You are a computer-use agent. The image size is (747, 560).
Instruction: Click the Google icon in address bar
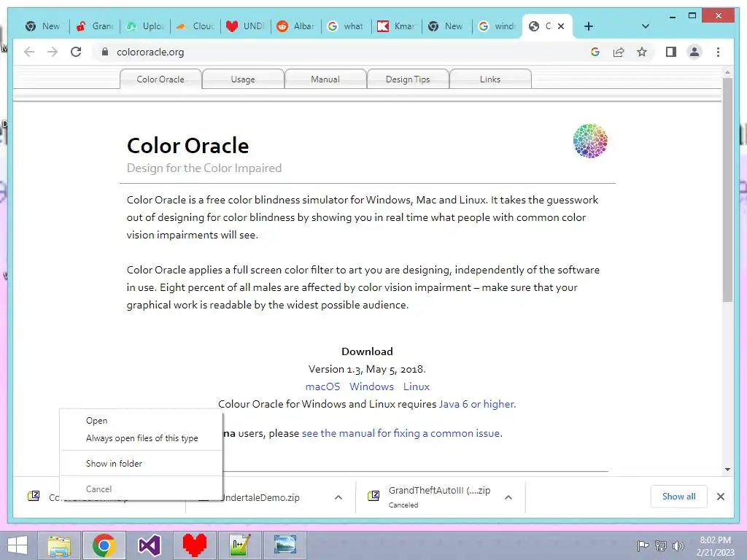tap(595, 52)
